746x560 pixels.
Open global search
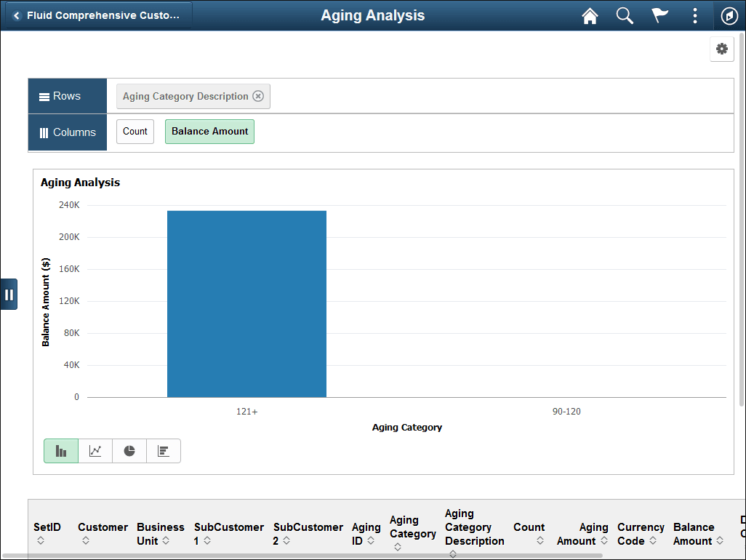pyautogui.click(x=625, y=15)
